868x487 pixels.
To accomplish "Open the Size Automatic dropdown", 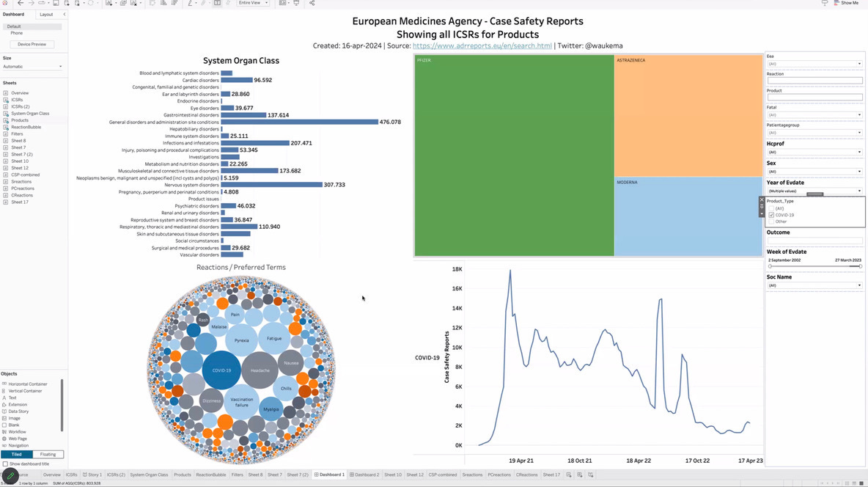I will 33,67.
